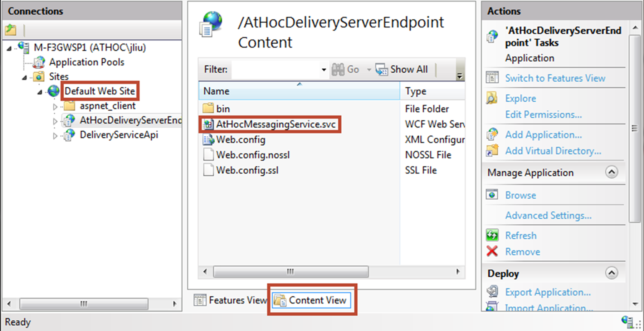
Task: Click the aspnet_client folder icon
Action: [69, 106]
